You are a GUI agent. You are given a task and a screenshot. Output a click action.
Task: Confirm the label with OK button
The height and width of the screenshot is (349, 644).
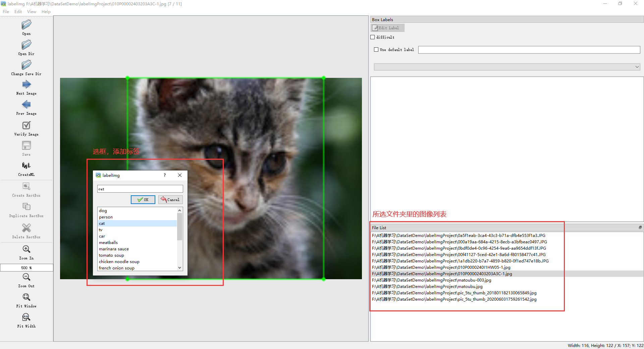143,199
